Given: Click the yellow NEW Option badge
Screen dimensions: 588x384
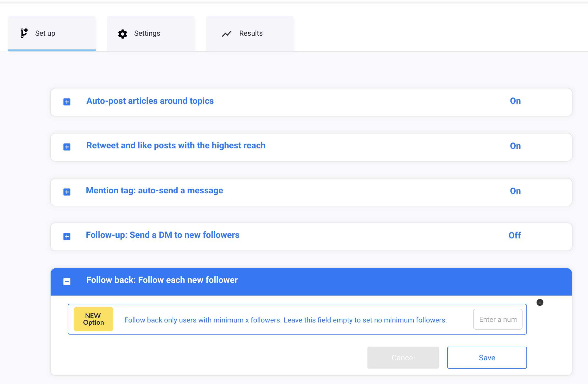Looking at the screenshot, I should pyautogui.click(x=94, y=319).
